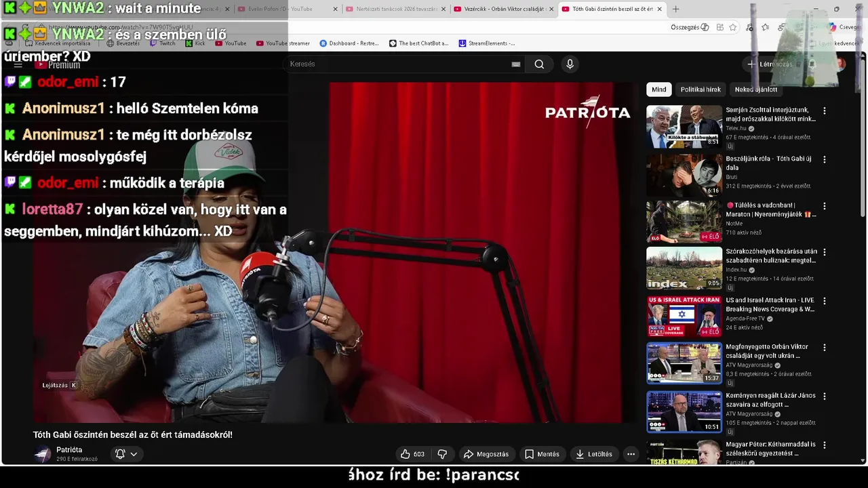Close the Vezércikk - Orbán Viktor tab
Image resolution: width=868 pixels, height=488 pixels.
[551, 9]
